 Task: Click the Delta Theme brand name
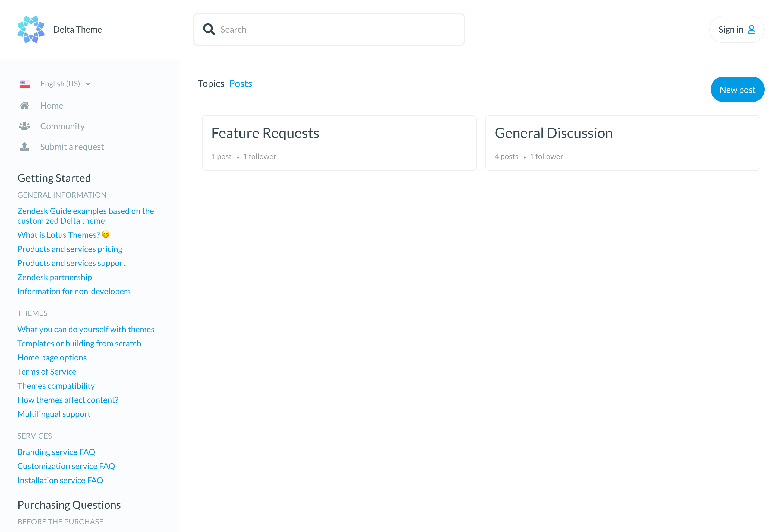pyautogui.click(x=77, y=30)
